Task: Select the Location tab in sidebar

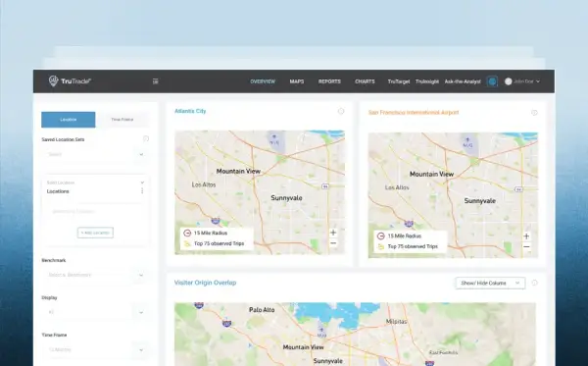Action: click(x=69, y=120)
